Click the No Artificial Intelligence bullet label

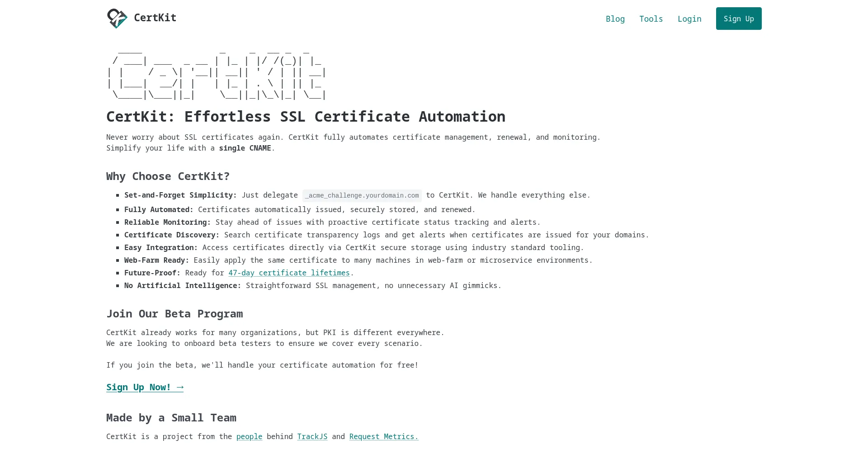tap(182, 286)
